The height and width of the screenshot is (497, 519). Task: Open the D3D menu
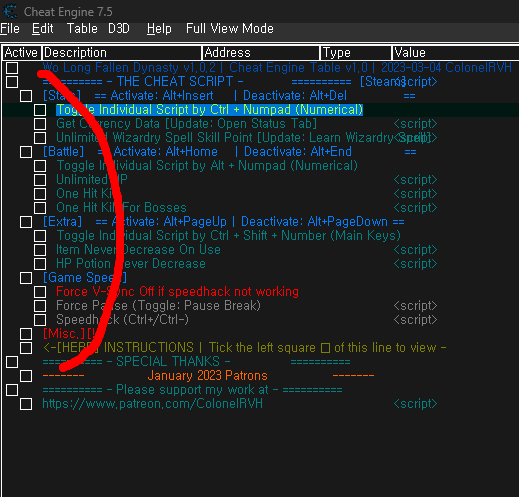point(119,29)
